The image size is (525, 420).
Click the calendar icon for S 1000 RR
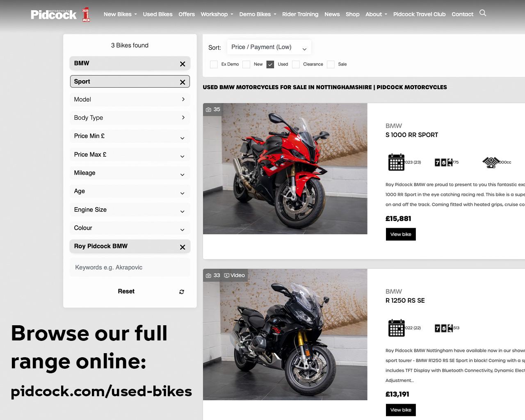coord(396,162)
